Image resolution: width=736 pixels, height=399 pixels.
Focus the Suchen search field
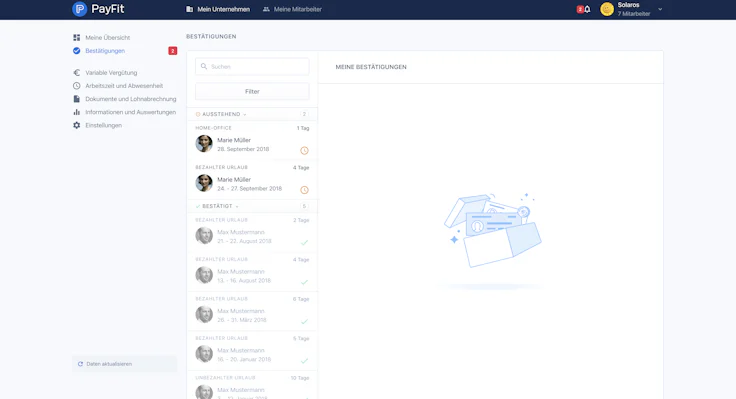[x=252, y=67]
